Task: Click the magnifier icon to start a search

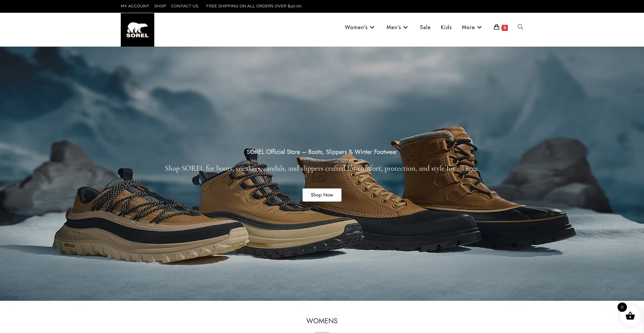Action: pyautogui.click(x=520, y=27)
